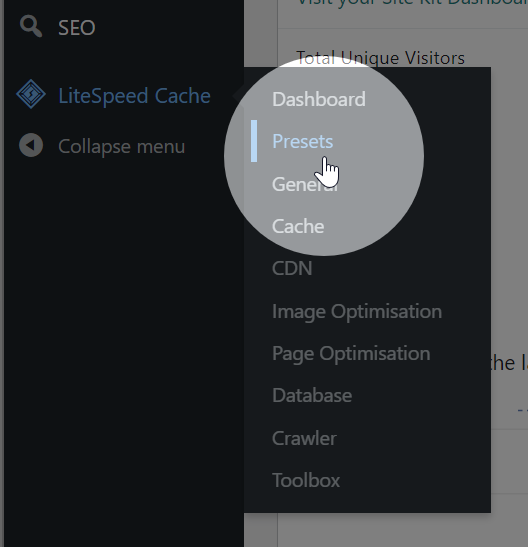
Task: Open LiteSpeed Dashboard submenu item
Action: (319, 99)
